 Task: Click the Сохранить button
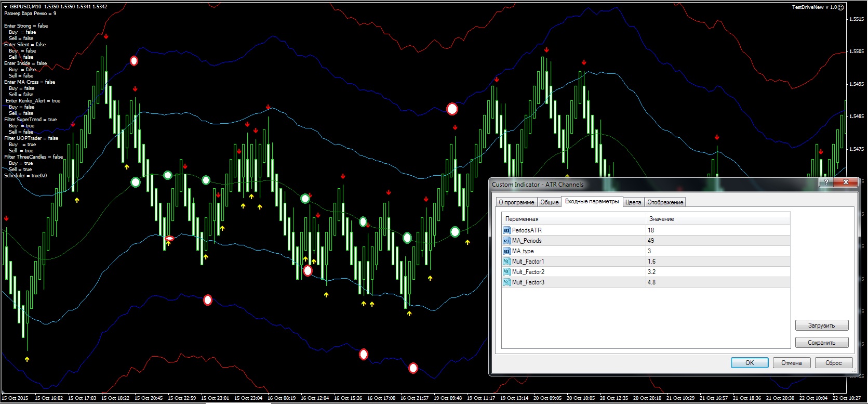click(822, 343)
